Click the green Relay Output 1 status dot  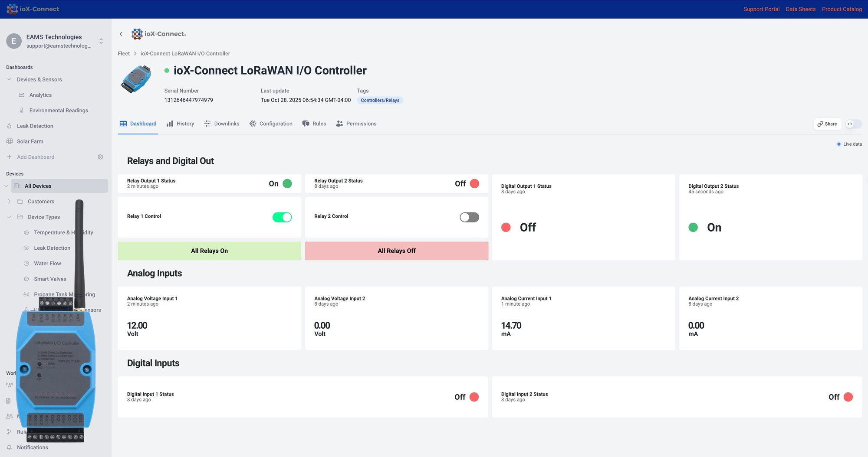click(287, 183)
